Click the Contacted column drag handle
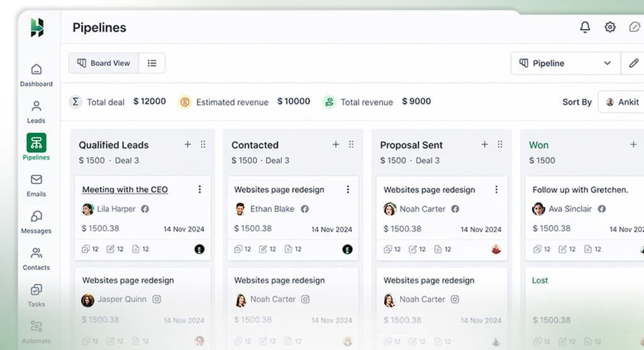The width and height of the screenshot is (644, 350). pos(351,145)
